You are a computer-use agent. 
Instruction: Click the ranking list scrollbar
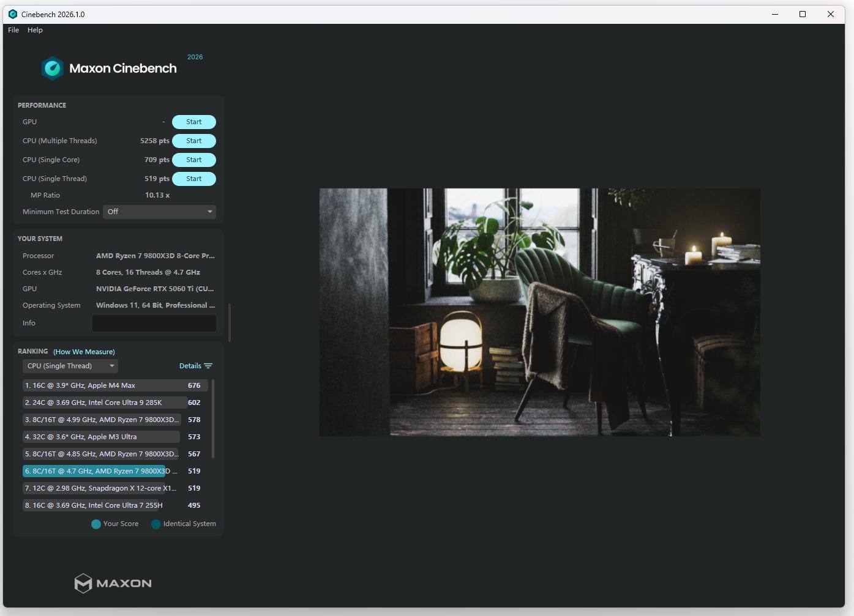(x=213, y=418)
